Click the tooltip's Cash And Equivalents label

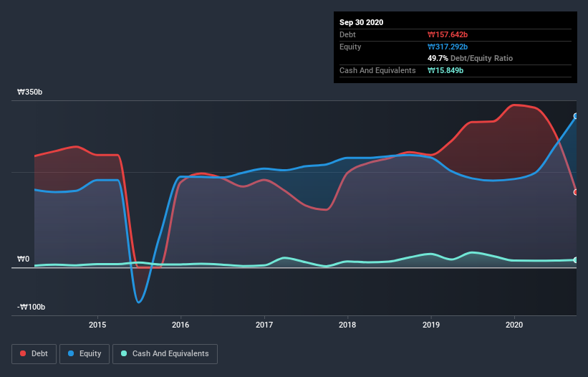(377, 70)
